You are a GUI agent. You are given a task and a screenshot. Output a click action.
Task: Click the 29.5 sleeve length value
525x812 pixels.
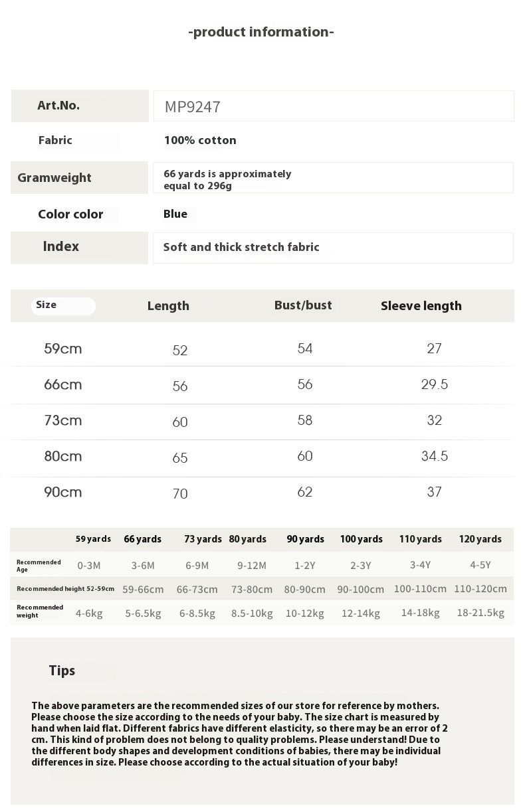pos(435,384)
